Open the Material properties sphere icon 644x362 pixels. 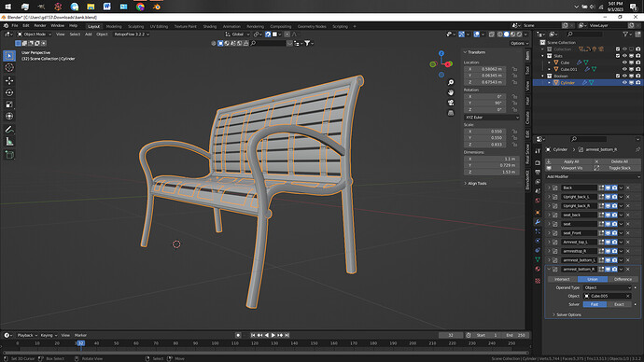(538, 270)
